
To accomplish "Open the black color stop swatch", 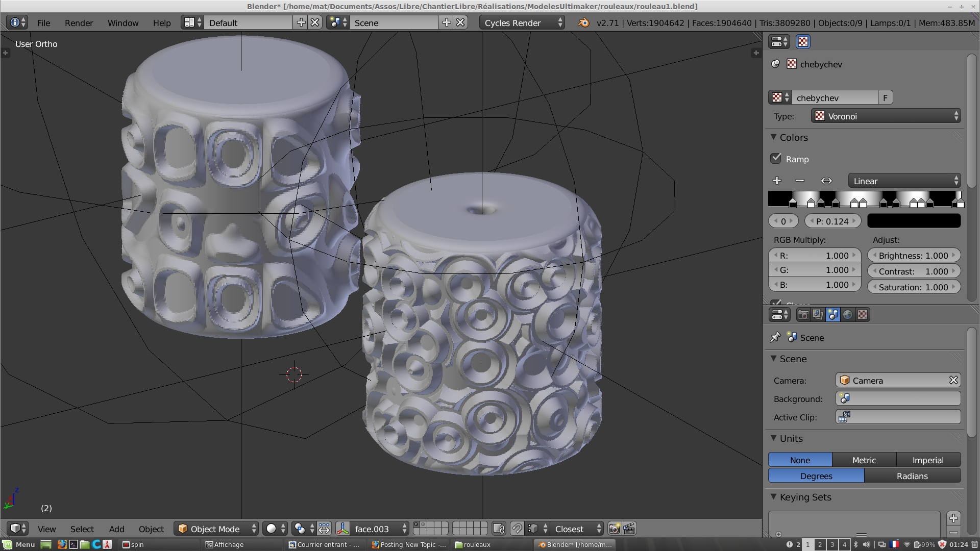I will 914,220.
